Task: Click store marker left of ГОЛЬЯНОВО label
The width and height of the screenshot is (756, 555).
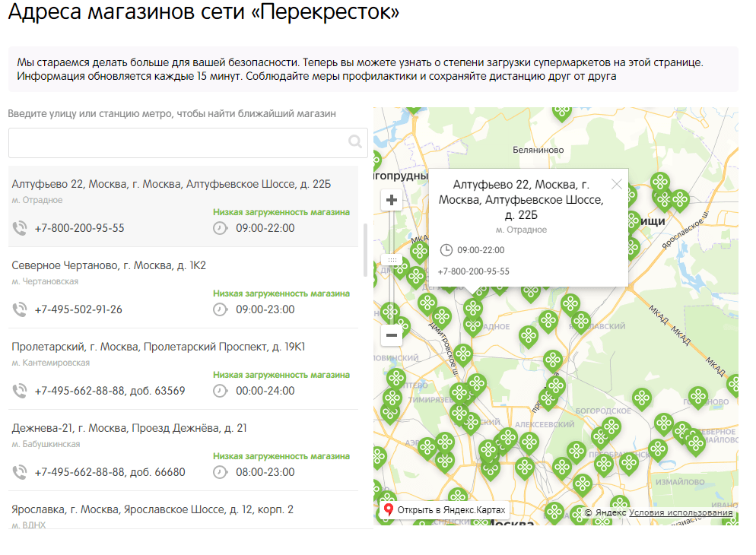Action: (642, 398)
